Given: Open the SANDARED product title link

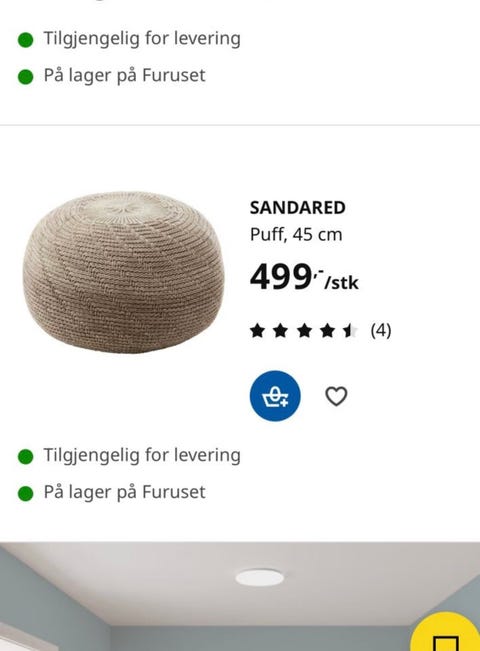Looking at the screenshot, I should [x=297, y=208].
